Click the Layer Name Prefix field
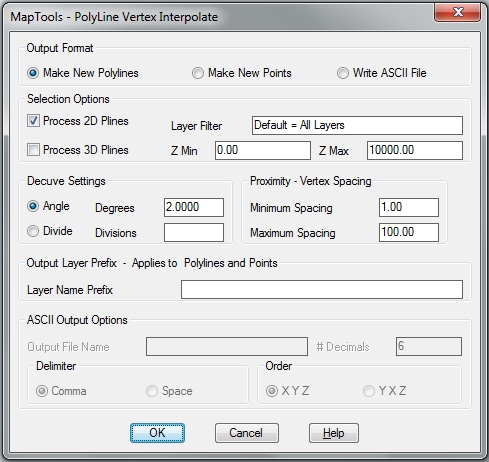 [322, 289]
